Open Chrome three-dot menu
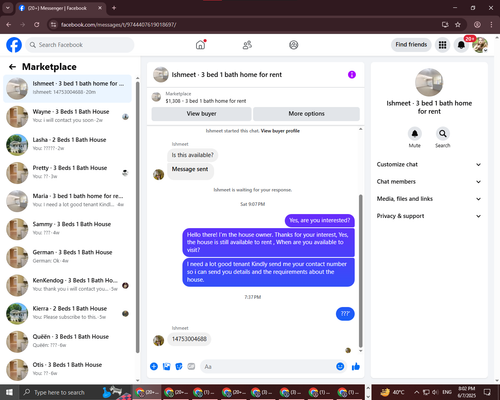Image resolution: width=500 pixels, height=400 pixels. [491, 25]
